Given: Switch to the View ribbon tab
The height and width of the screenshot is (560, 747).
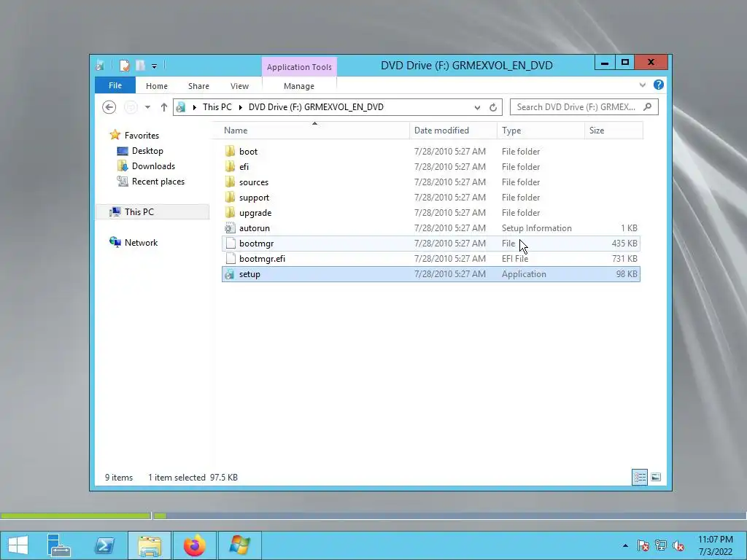Looking at the screenshot, I should click(x=239, y=86).
